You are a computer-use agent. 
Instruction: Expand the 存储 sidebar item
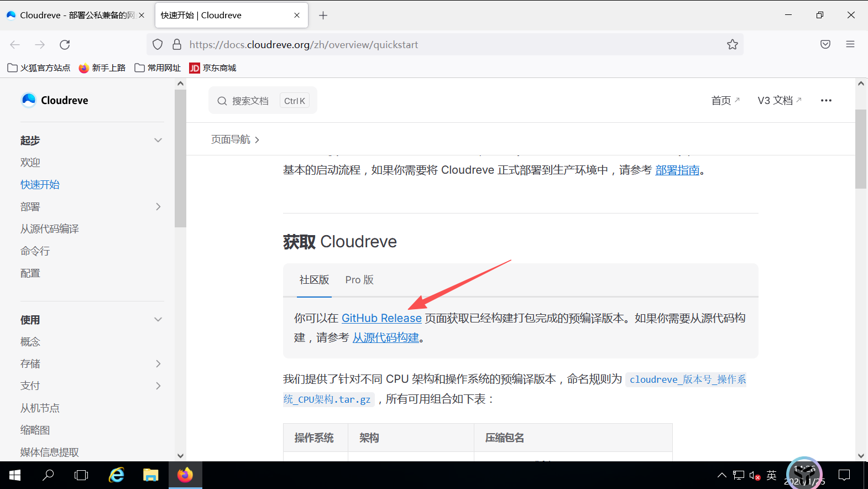158,364
